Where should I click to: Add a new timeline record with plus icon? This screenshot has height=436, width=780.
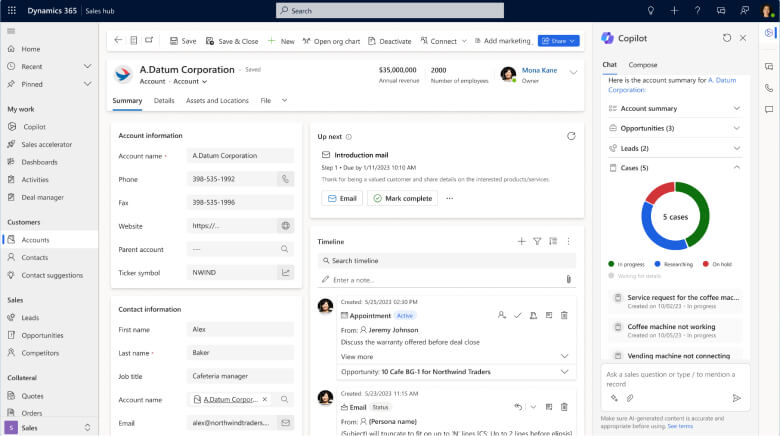(521, 241)
